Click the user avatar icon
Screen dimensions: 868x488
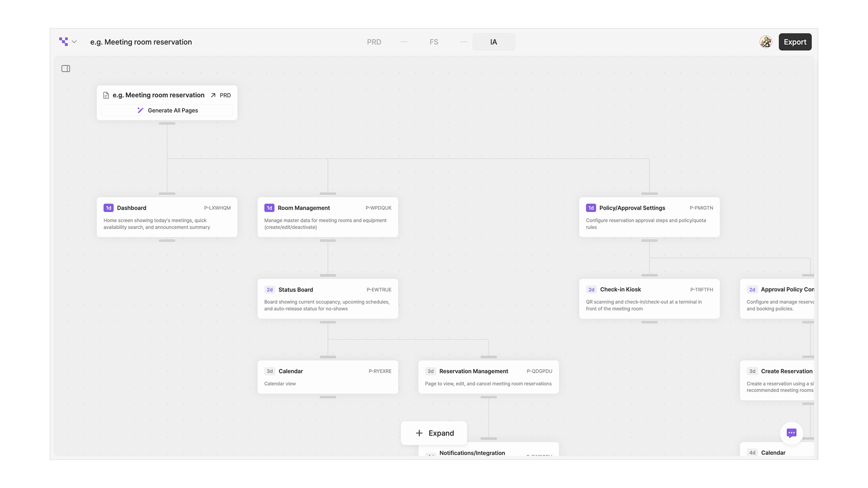coord(765,42)
